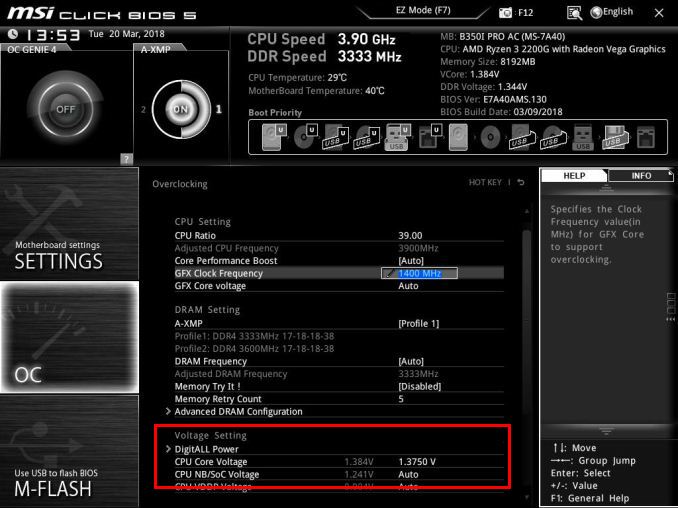Switch to the HELP tab
The height and width of the screenshot is (508, 678).
coord(574,176)
